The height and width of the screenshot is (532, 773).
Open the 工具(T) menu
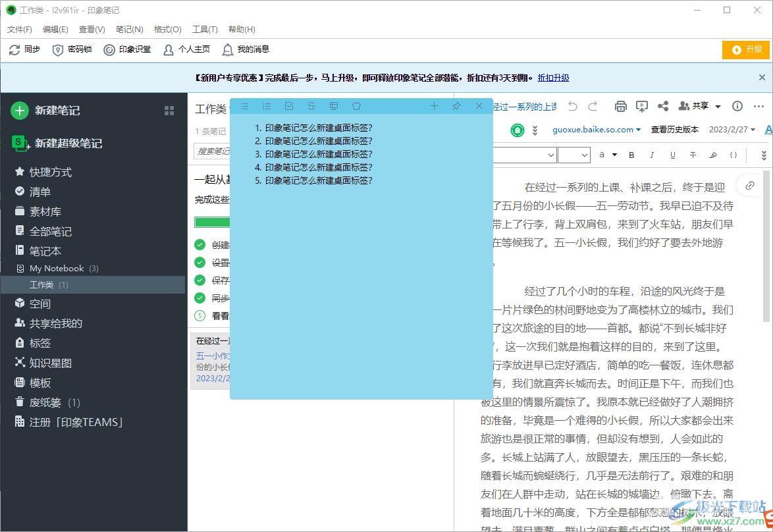[205, 30]
